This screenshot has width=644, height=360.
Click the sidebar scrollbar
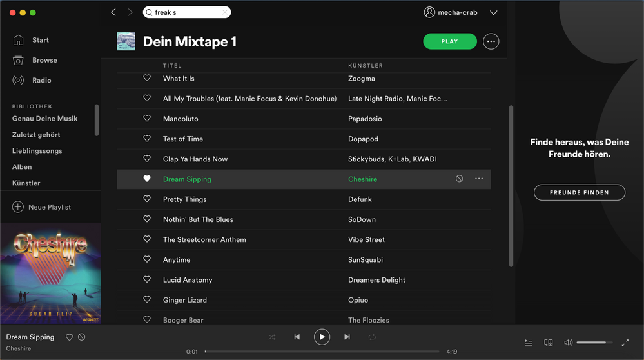coord(97,120)
